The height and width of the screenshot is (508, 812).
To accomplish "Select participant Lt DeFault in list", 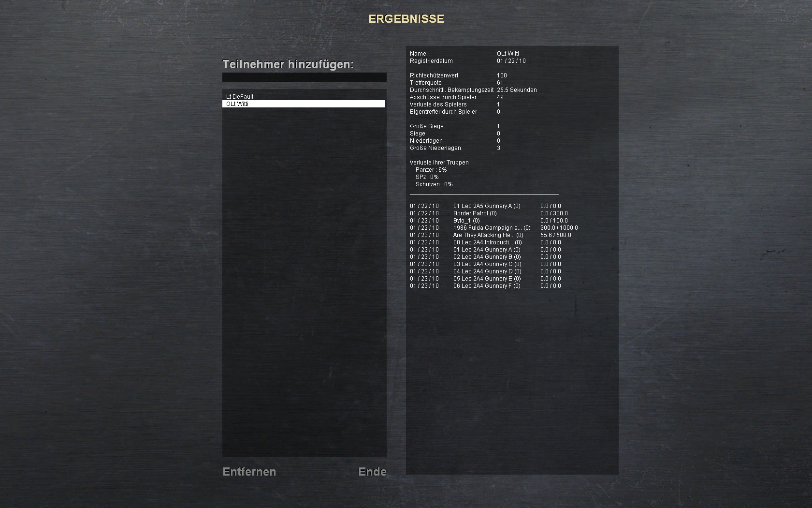I will 240,97.
